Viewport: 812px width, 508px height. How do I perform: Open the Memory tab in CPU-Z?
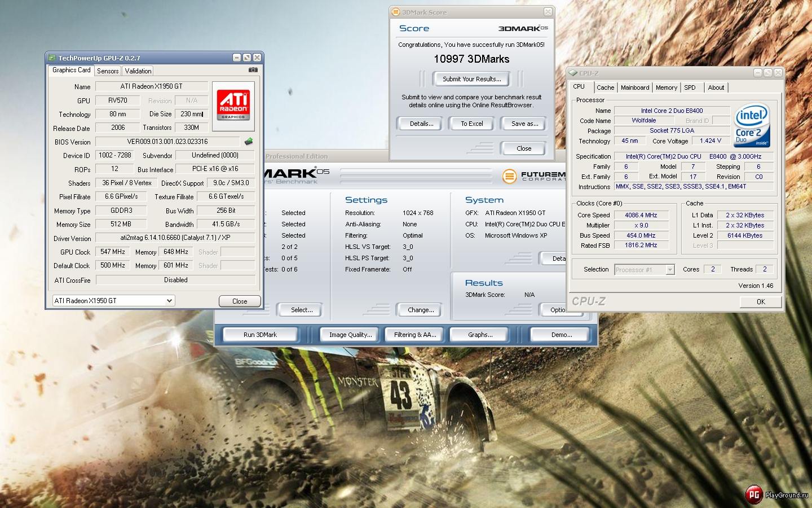tap(667, 87)
